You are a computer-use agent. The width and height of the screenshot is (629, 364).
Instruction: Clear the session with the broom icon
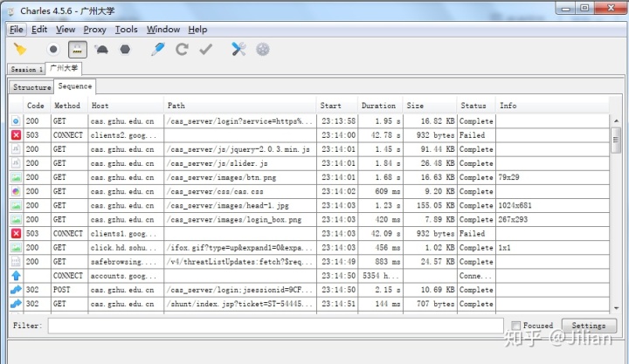(19, 49)
